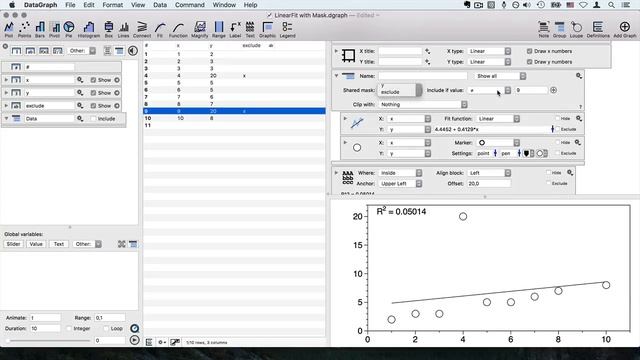Click the Animate value field

45,318
